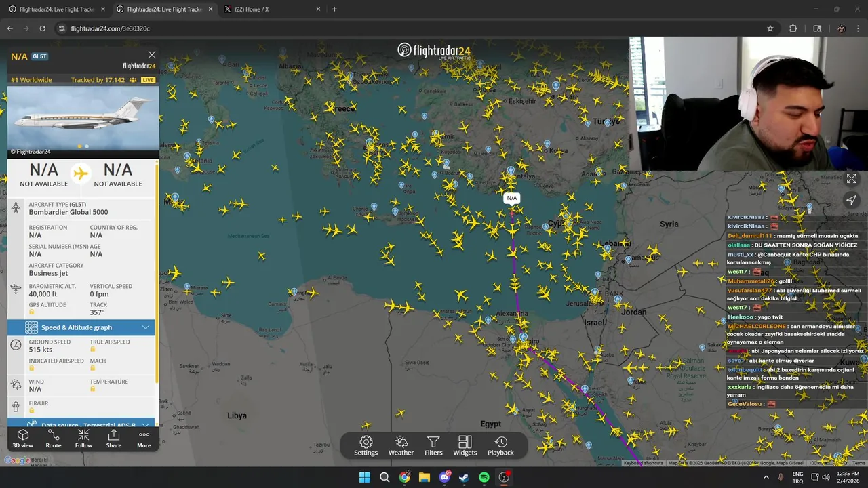Click the LIVE badge
The image size is (868, 488).
click(148, 80)
